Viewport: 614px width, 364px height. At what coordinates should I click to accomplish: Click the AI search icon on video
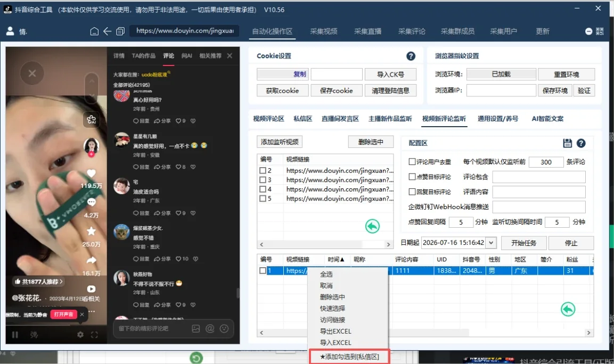[x=91, y=119]
